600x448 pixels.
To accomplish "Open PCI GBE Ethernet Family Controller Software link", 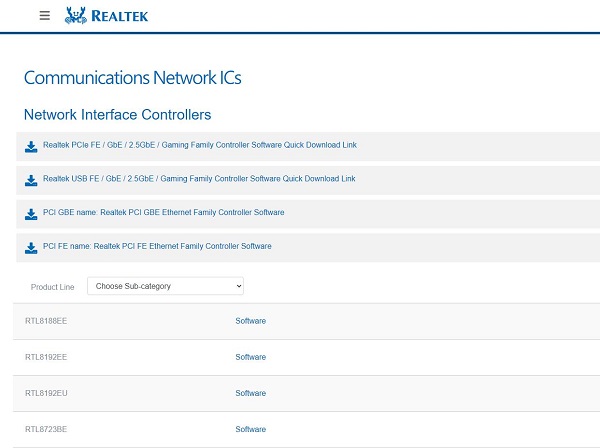I will (x=163, y=212).
